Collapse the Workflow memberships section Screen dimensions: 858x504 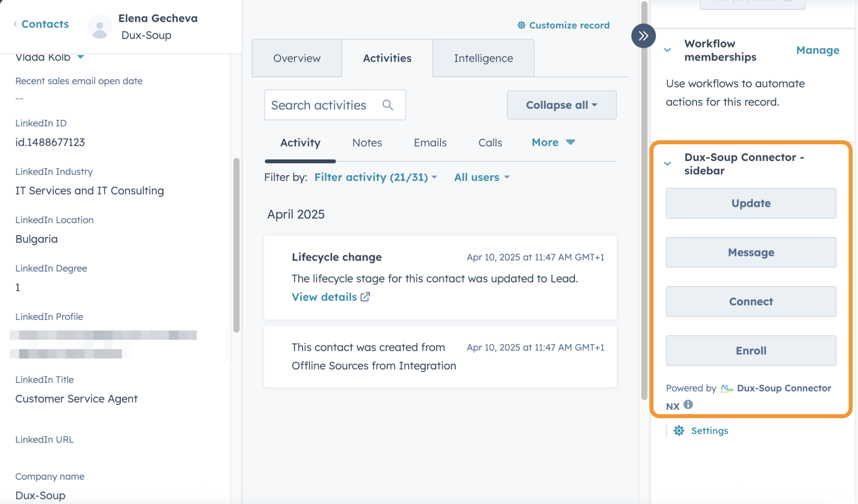click(667, 50)
